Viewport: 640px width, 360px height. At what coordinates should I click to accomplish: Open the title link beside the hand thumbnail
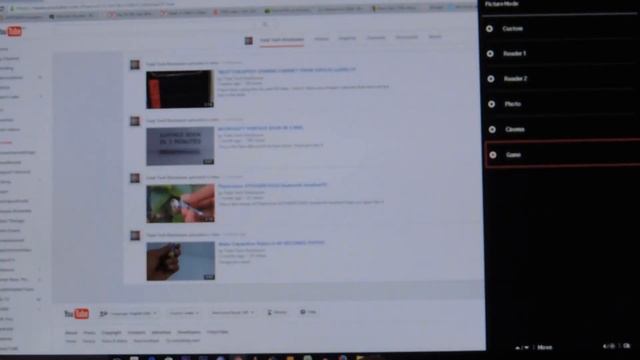[x=271, y=243]
